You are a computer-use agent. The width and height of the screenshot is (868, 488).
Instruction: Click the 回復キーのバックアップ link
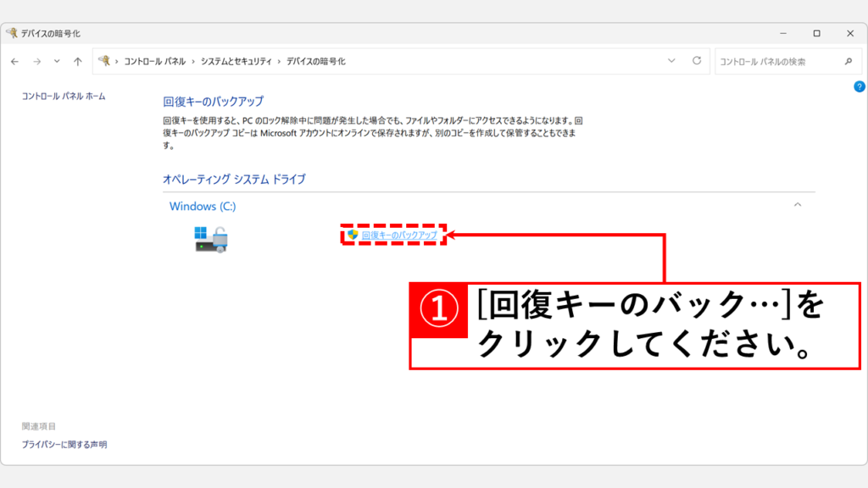coord(399,235)
